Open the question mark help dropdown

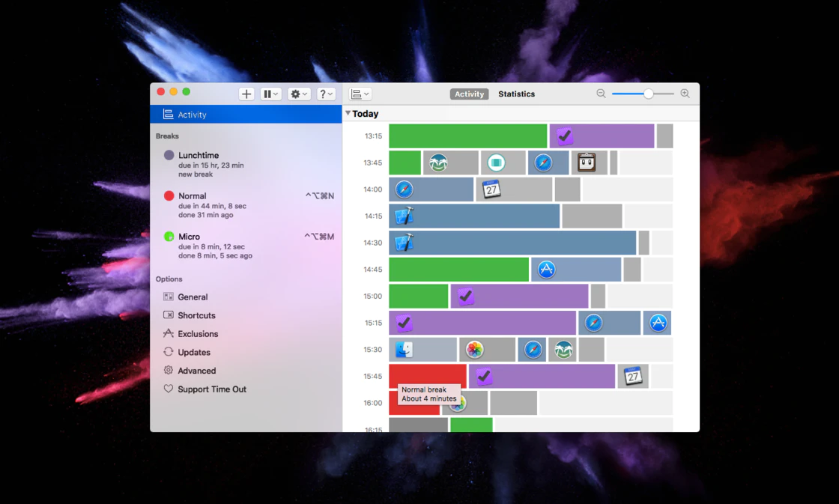click(x=325, y=94)
